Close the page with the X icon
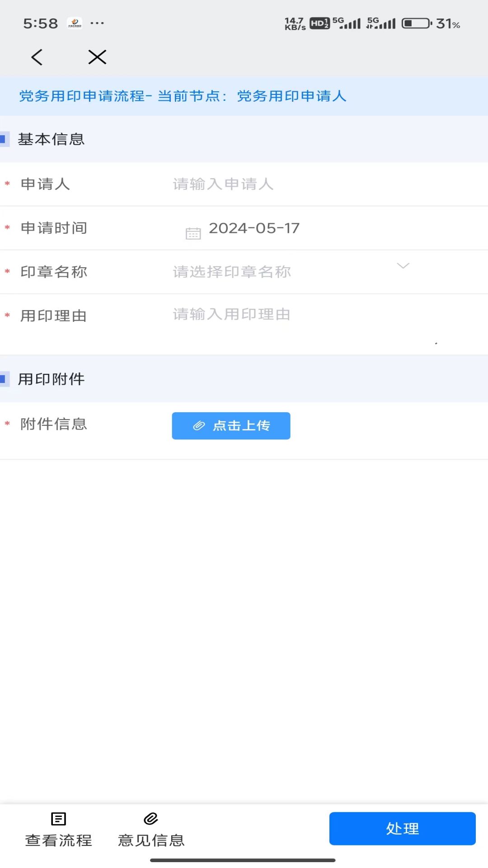This screenshot has height=868, width=488. click(97, 57)
